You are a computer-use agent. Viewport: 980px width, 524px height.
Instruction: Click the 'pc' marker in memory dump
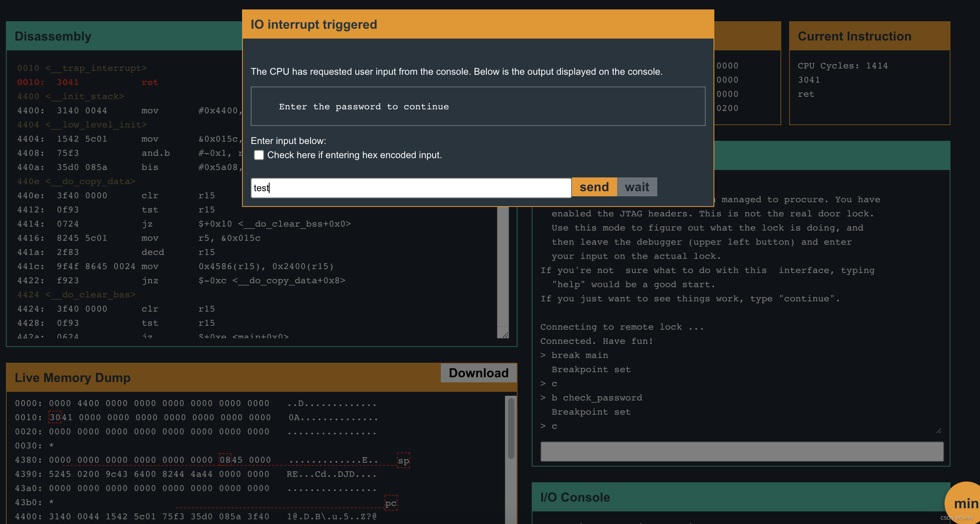390,503
